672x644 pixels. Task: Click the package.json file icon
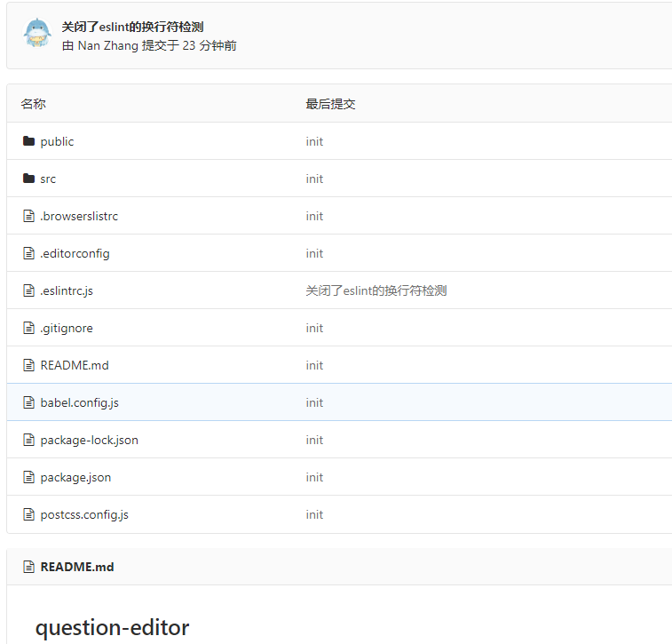tap(28, 477)
